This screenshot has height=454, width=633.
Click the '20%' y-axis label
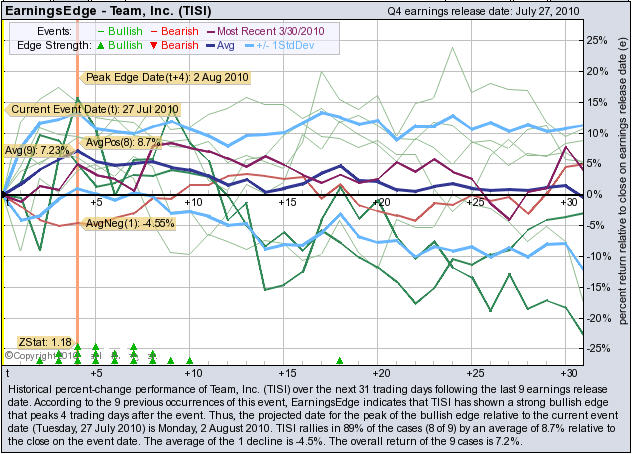tap(597, 71)
